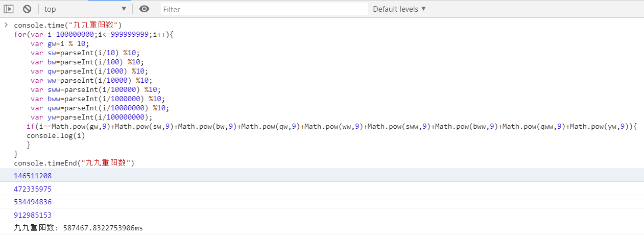
Task: Expand the Default levels dropdown
Action: point(399,9)
